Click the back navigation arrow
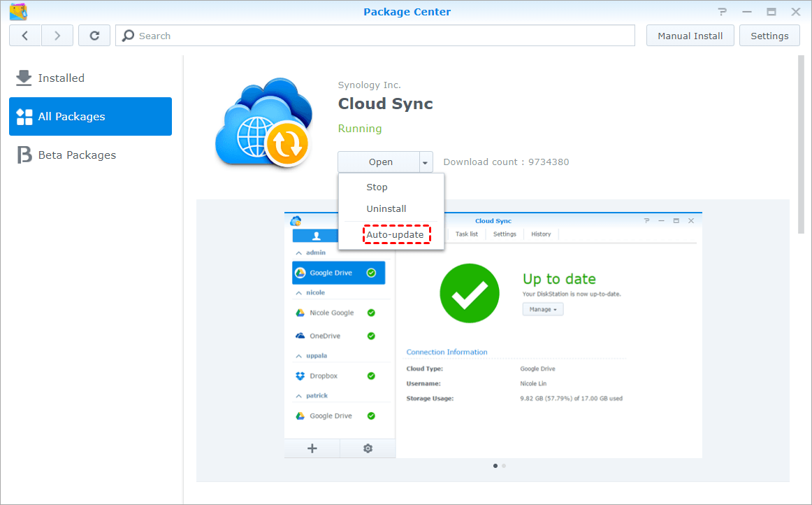812x505 pixels. 25,36
